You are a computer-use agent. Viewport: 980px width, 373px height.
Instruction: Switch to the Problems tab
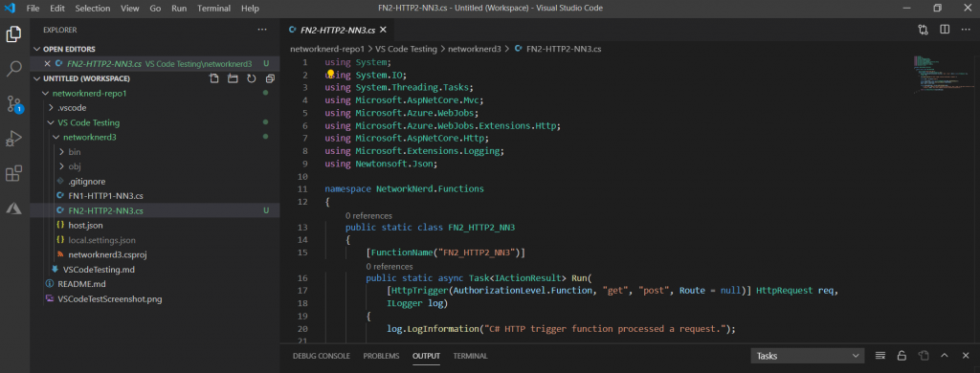[381, 356]
